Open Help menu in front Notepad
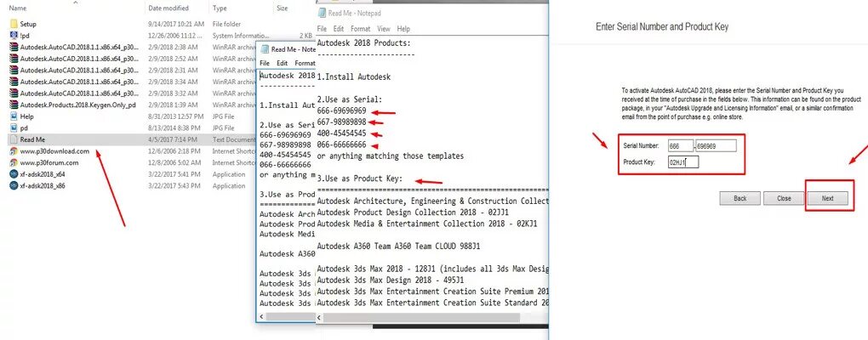The image size is (868, 340). (403, 29)
